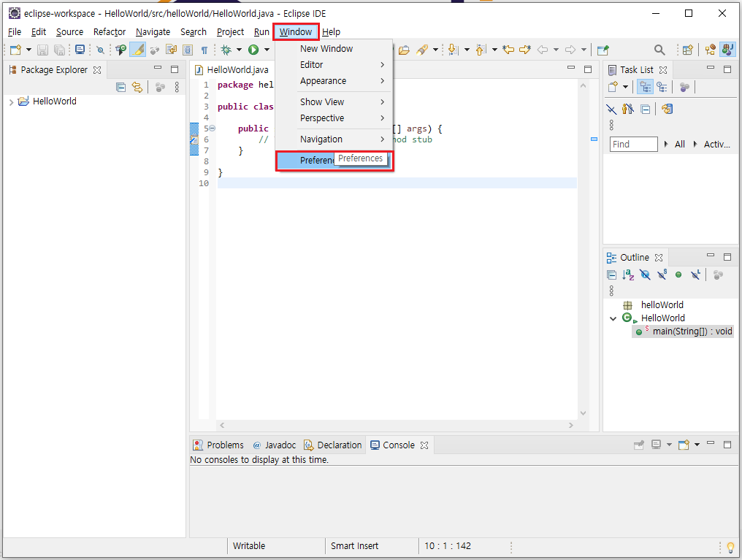Expand the Navigation submenu

coord(334,139)
